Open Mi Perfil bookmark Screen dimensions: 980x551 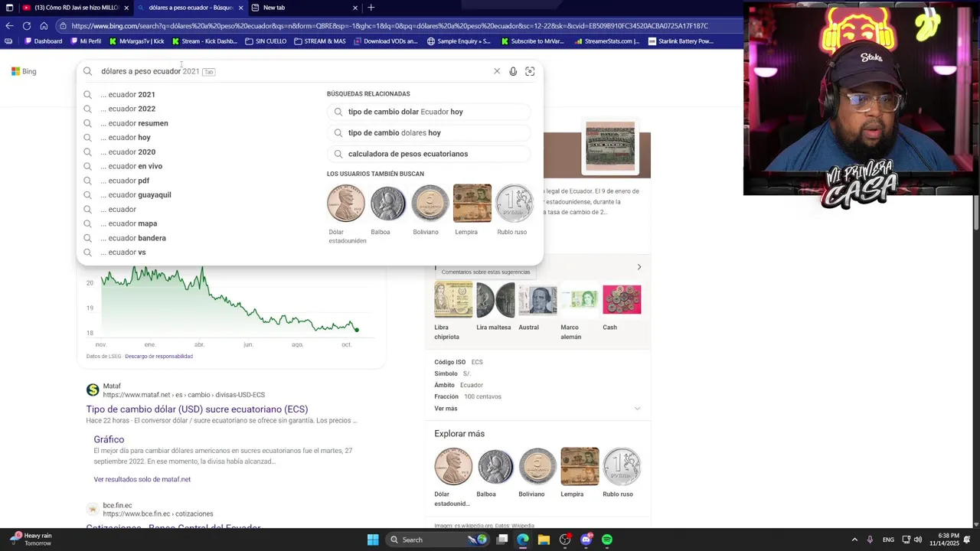85,41
